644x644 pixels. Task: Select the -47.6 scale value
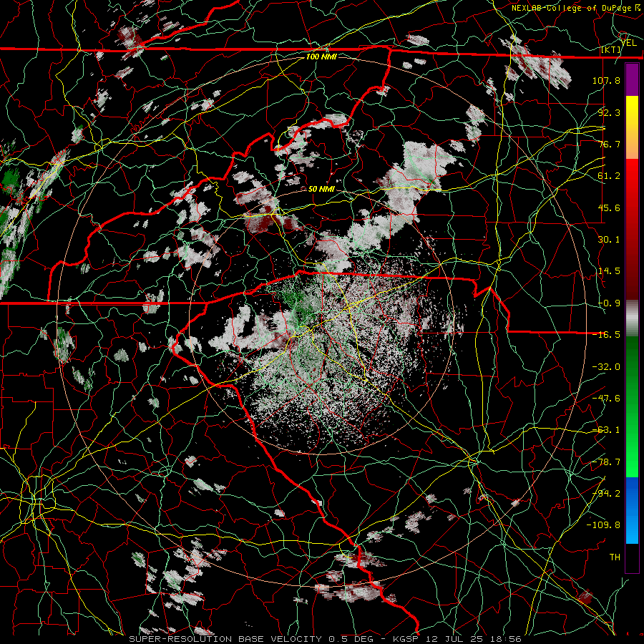[606, 399]
